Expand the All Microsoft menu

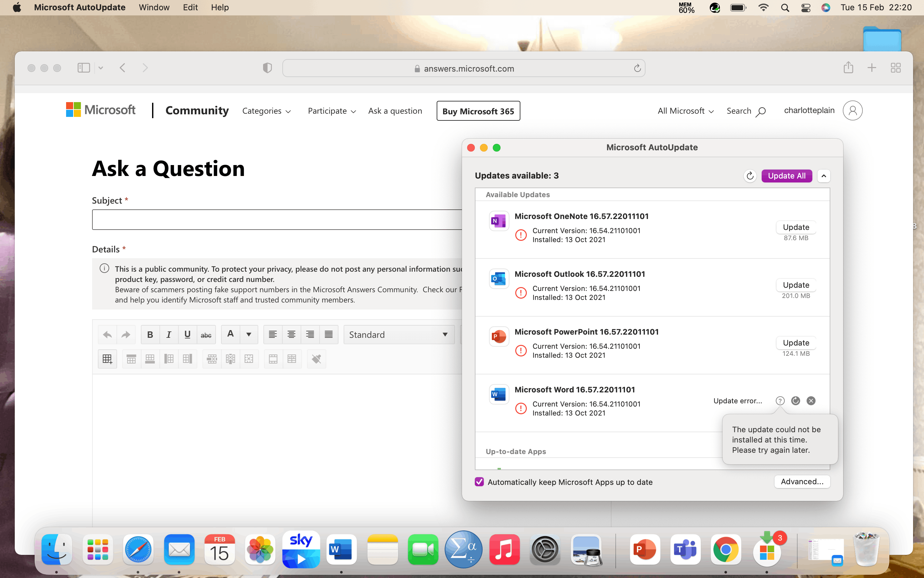click(x=686, y=111)
